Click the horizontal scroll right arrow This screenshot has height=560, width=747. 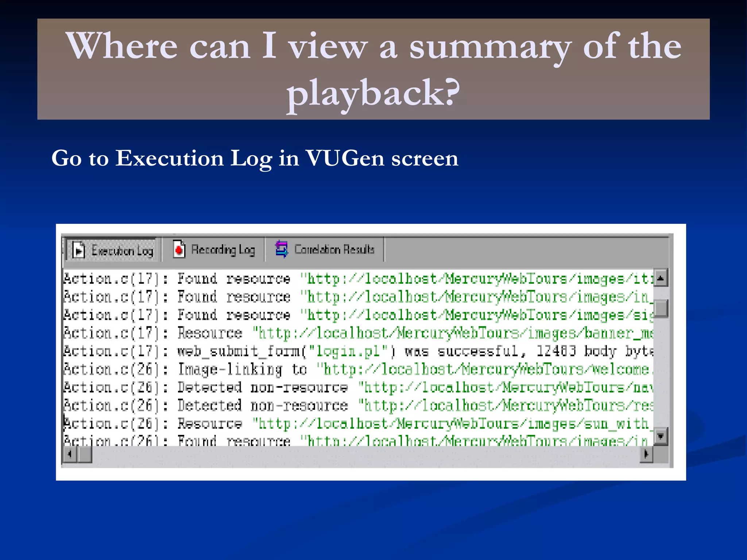pos(646,454)
